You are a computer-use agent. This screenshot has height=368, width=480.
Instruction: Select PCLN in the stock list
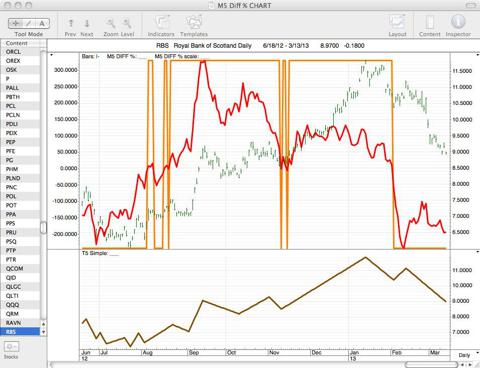point(20,115)
